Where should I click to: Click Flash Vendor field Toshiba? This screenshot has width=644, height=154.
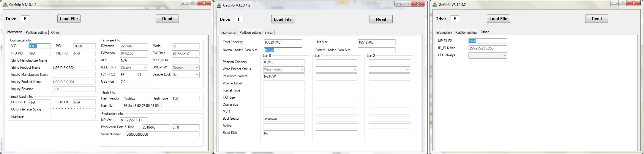point(137,98)
